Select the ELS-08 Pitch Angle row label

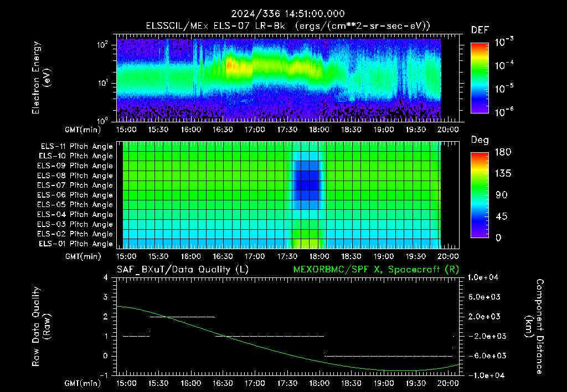[75, 176]
